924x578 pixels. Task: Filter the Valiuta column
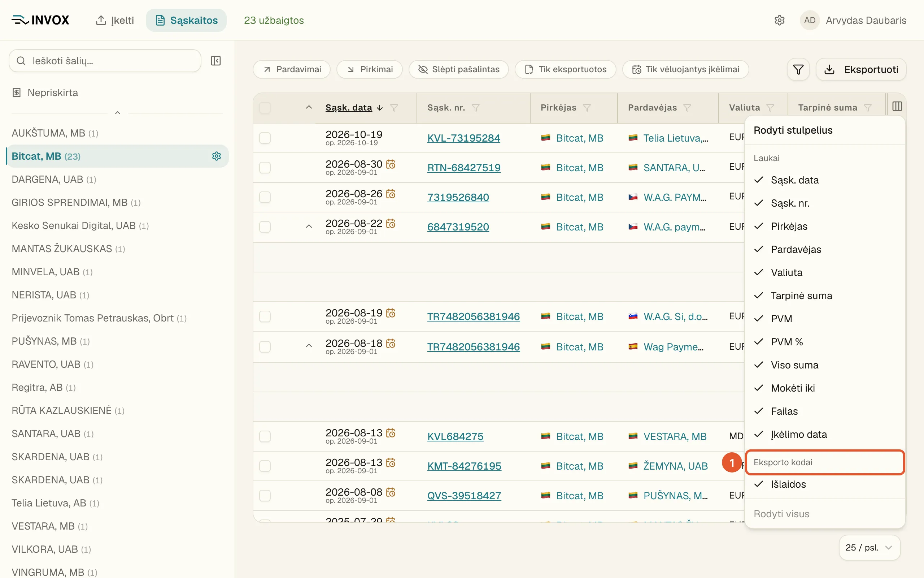(x=770, y=108)
